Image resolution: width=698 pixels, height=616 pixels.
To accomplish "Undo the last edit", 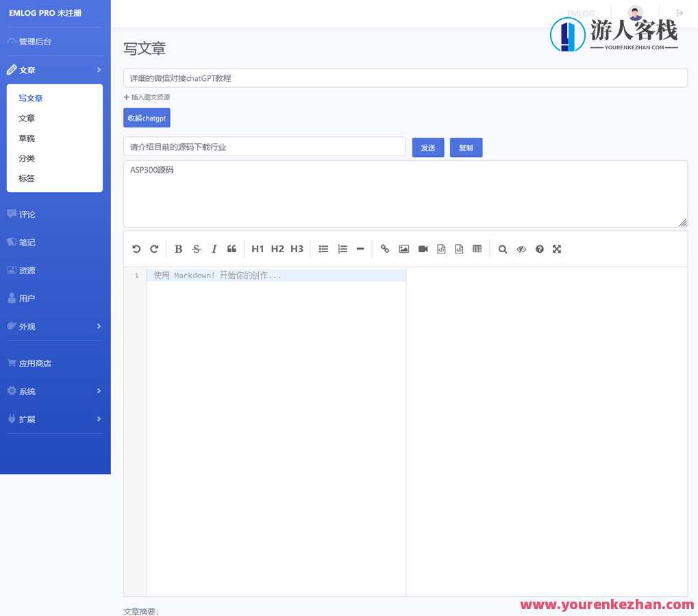I will 136,249.
